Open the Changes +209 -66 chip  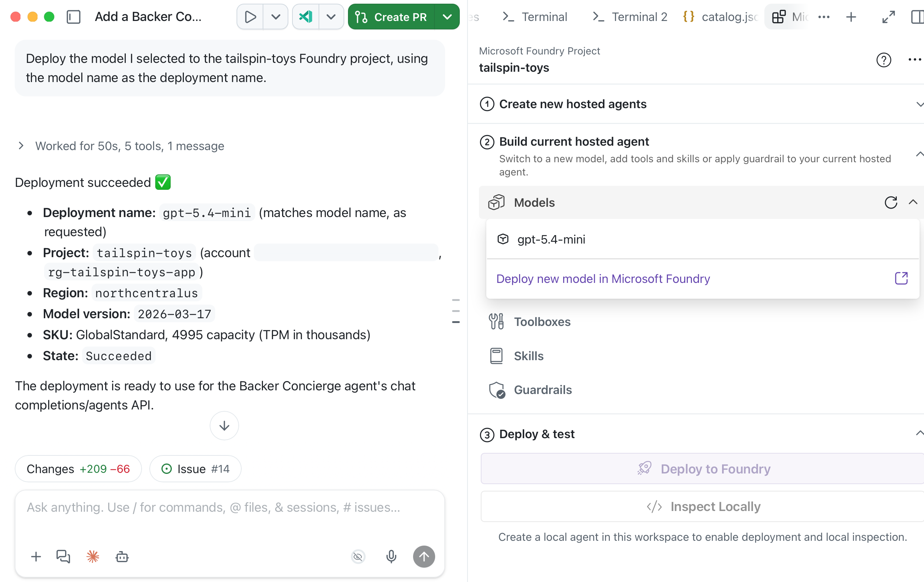pos(78,468)
